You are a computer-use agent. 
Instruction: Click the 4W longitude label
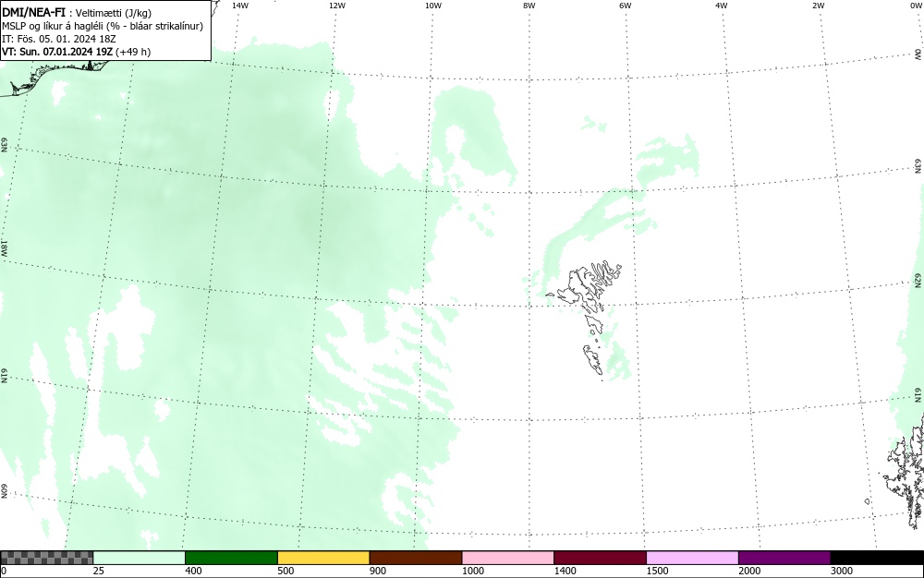[722, 6]
